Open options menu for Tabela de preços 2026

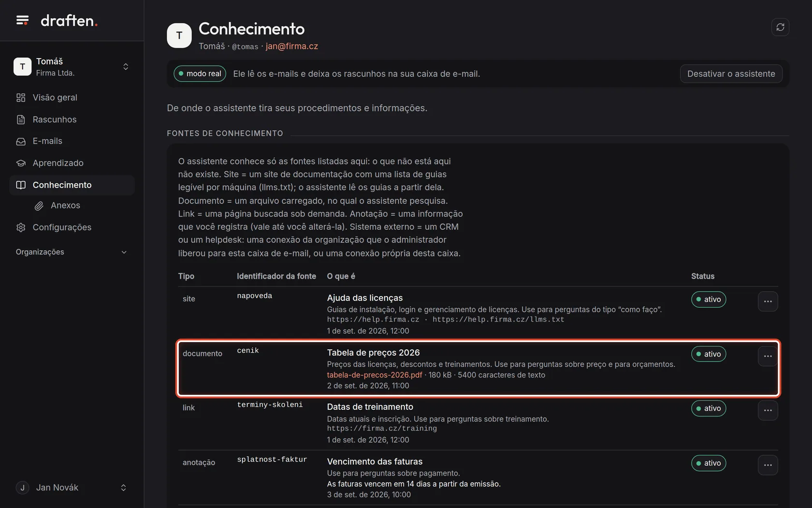[x=768, y=356]
